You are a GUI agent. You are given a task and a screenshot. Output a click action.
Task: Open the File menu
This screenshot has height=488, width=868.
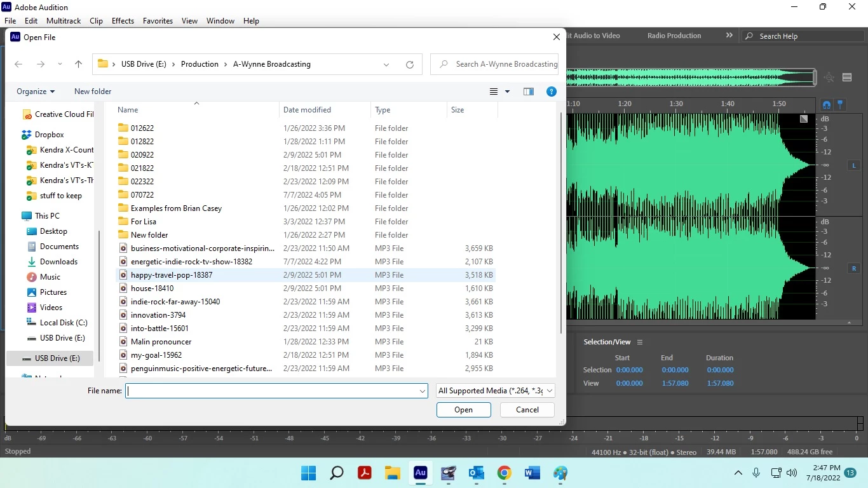[x=10, y=21]
